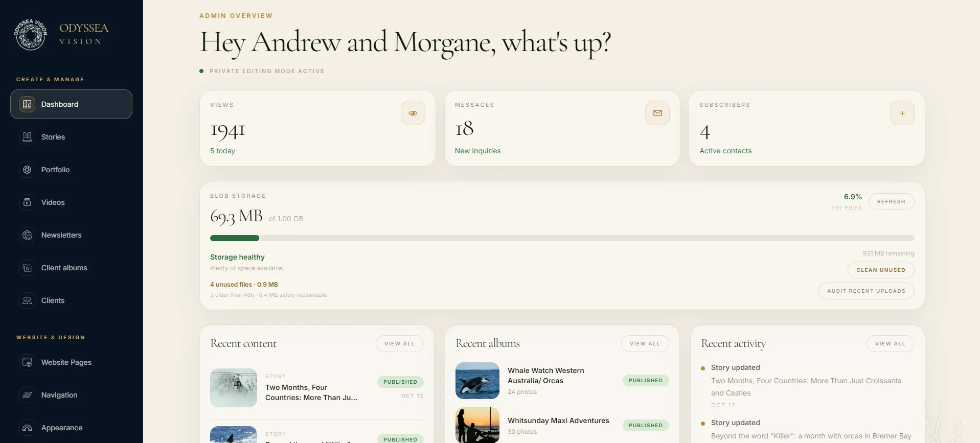Click the Clean Unused button
The width and height of the screenshot is (980, 443).
click(x=881, y=270)
